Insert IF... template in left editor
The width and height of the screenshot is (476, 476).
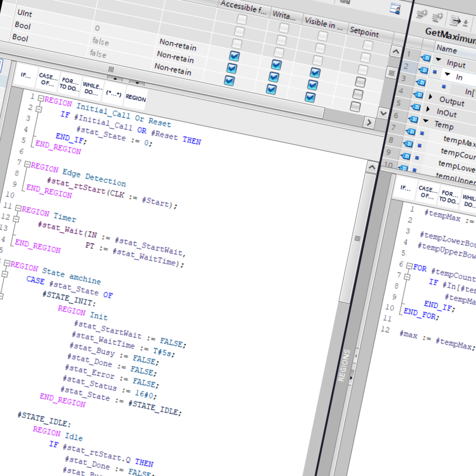click(26, 75)
